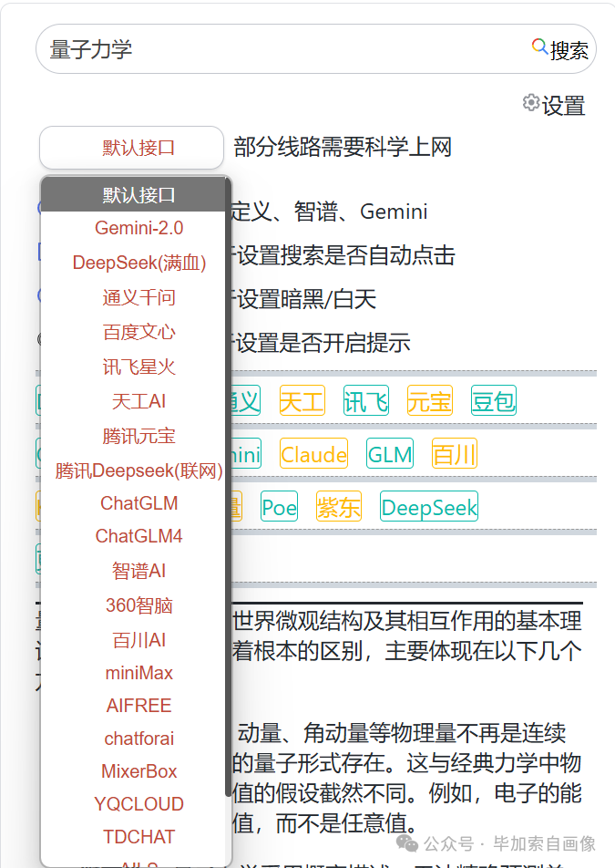Select DeepSeek(满血) interface option
Viewport: 615px width, 868px height.
(138, 263)
